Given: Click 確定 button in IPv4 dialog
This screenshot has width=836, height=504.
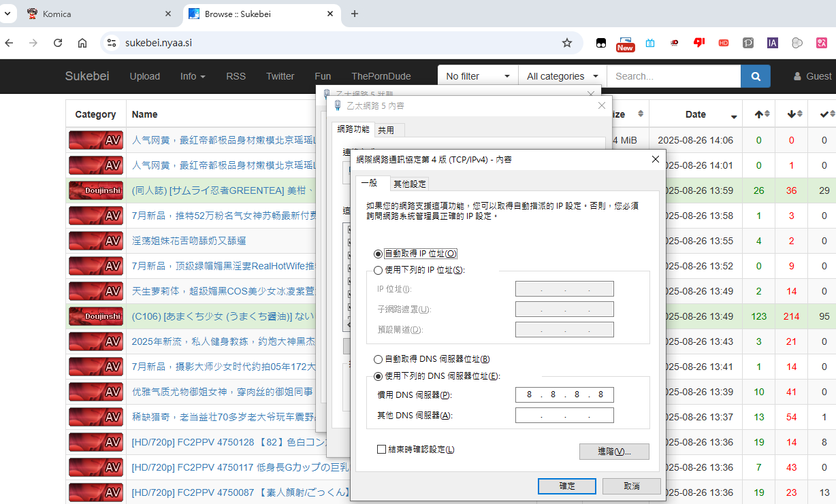Looking at the screenshot, I should click(567, 486).
